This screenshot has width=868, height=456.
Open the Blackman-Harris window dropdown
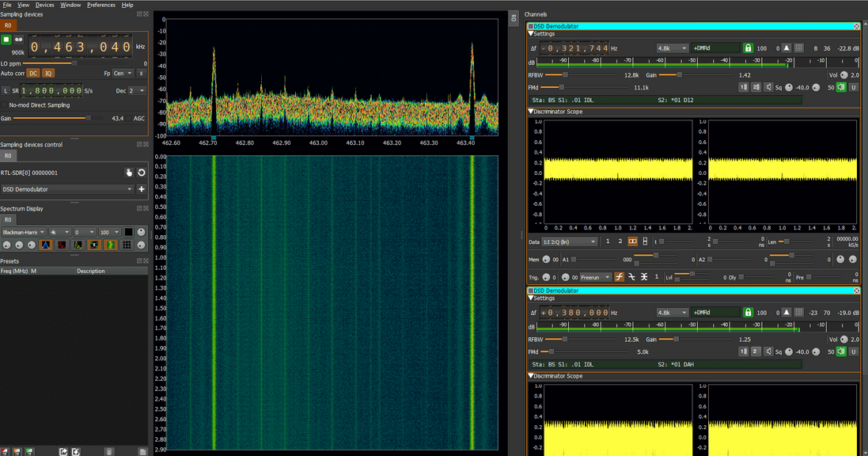tap(23, 232)
